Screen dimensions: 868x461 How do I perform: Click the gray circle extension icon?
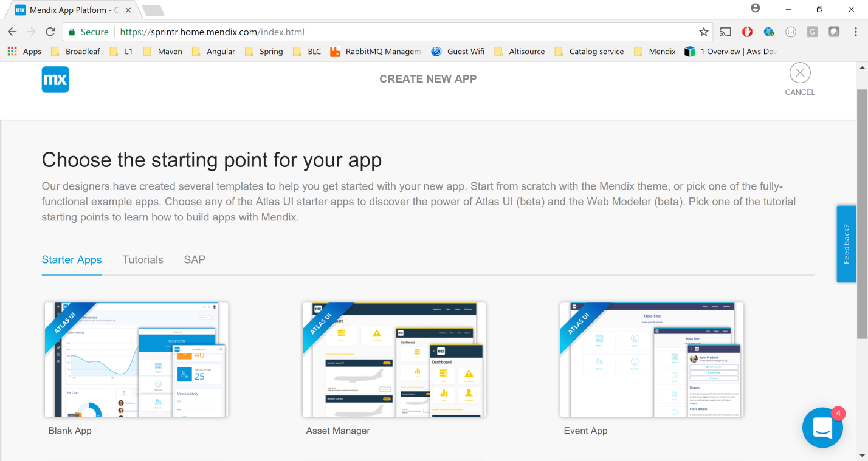(x=791, y=32)
